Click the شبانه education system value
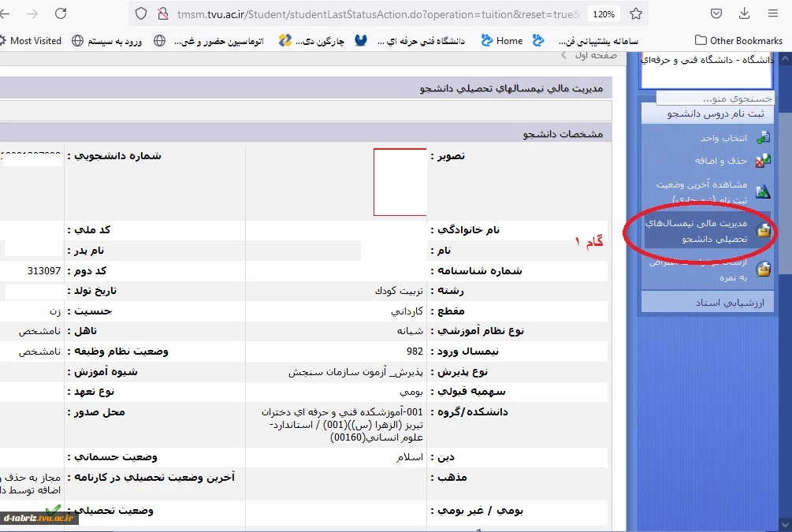The height and width of the screenshot is (532, 792). 410,332
